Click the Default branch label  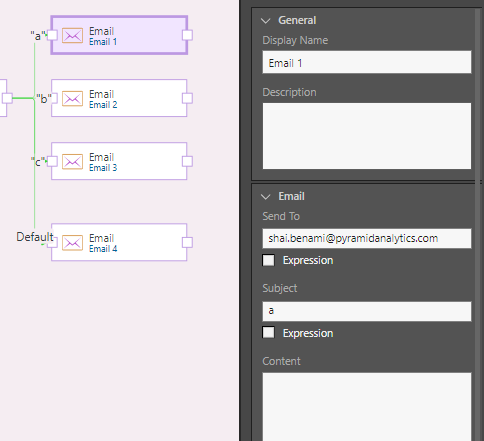(35, 237)
